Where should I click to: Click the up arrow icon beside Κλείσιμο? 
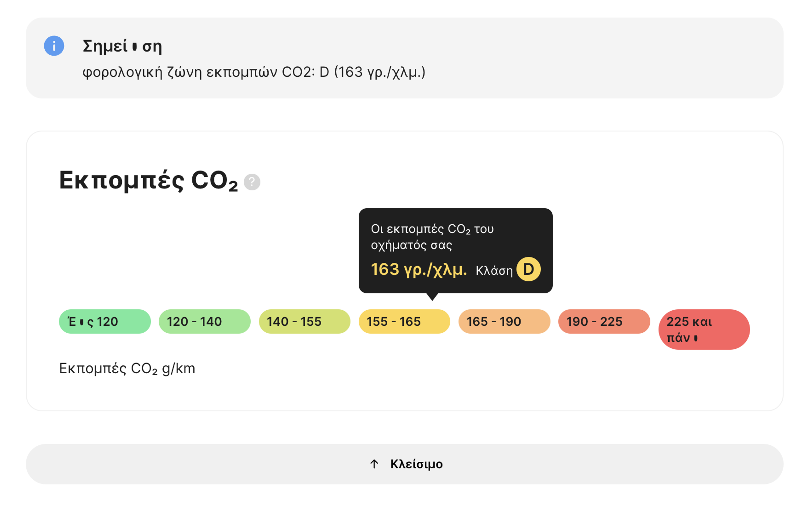click(x=374, y=464)
